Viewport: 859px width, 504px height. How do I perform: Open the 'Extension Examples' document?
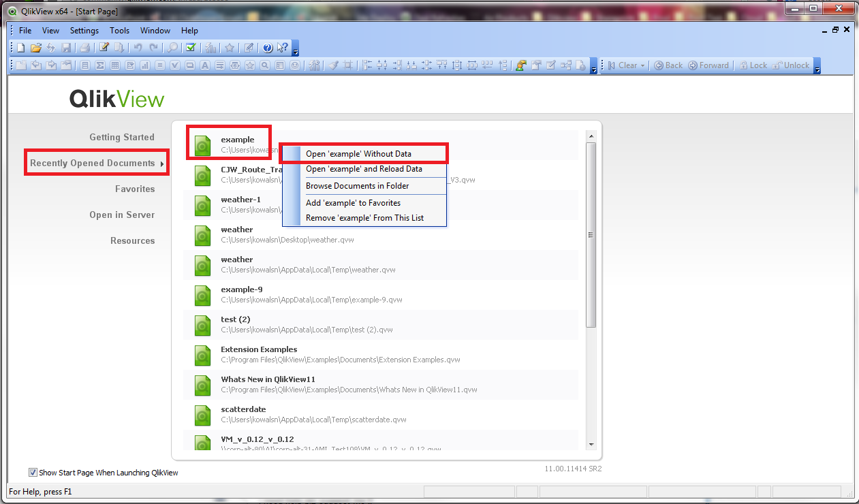point(381,354)
